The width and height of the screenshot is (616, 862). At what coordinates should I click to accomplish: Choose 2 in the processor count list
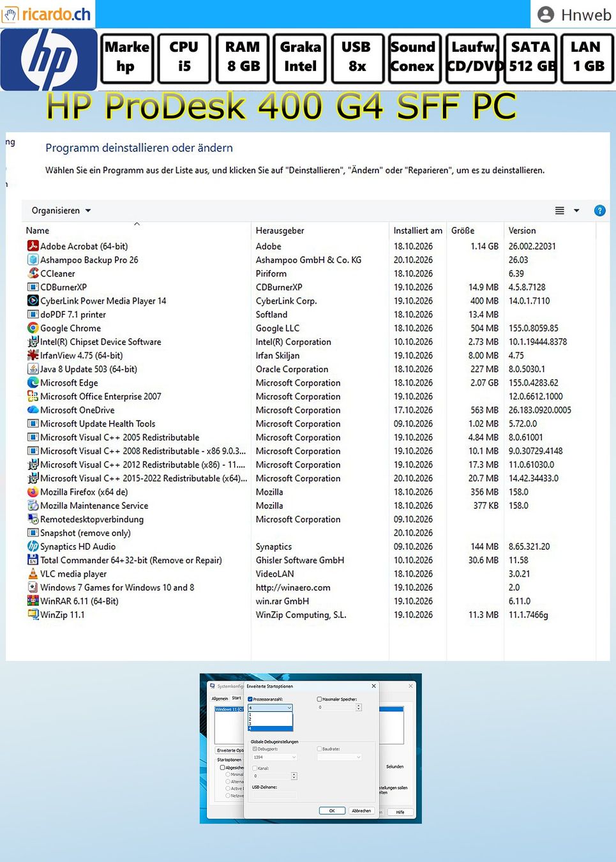(270, 719)
